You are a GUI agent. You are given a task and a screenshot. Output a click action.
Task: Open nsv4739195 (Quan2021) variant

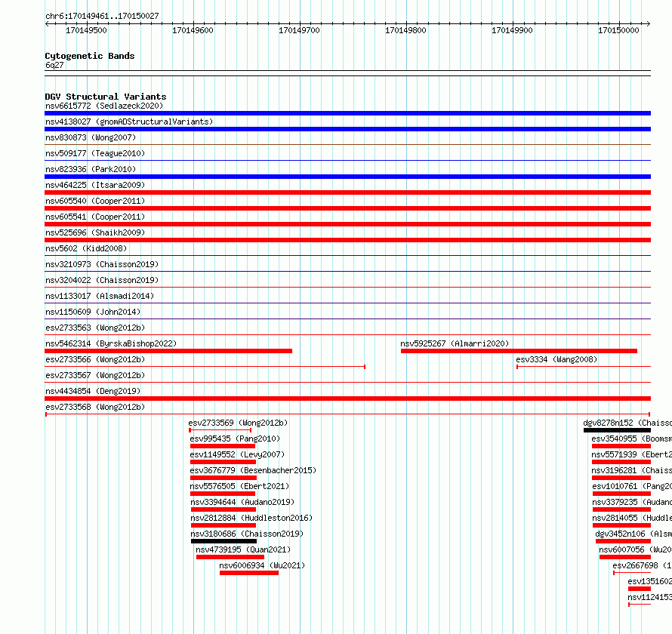(243, 549)
